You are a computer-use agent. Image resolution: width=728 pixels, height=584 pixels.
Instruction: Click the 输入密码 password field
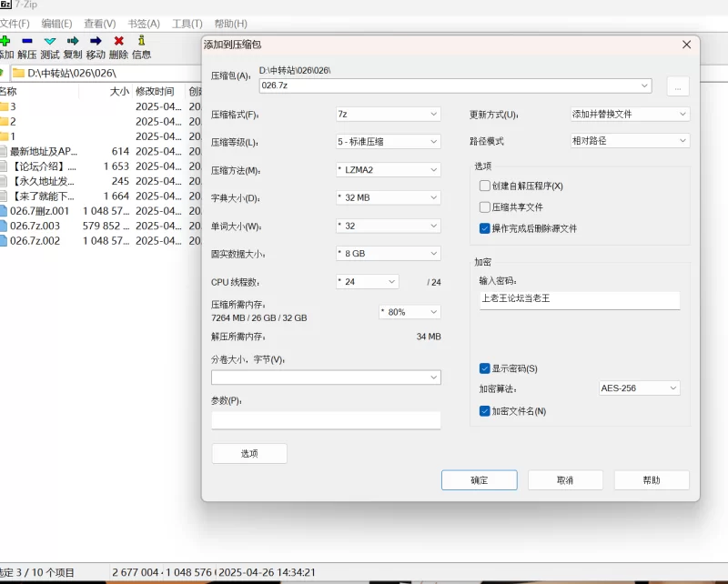pyautogui.click(x=580, y=300)
